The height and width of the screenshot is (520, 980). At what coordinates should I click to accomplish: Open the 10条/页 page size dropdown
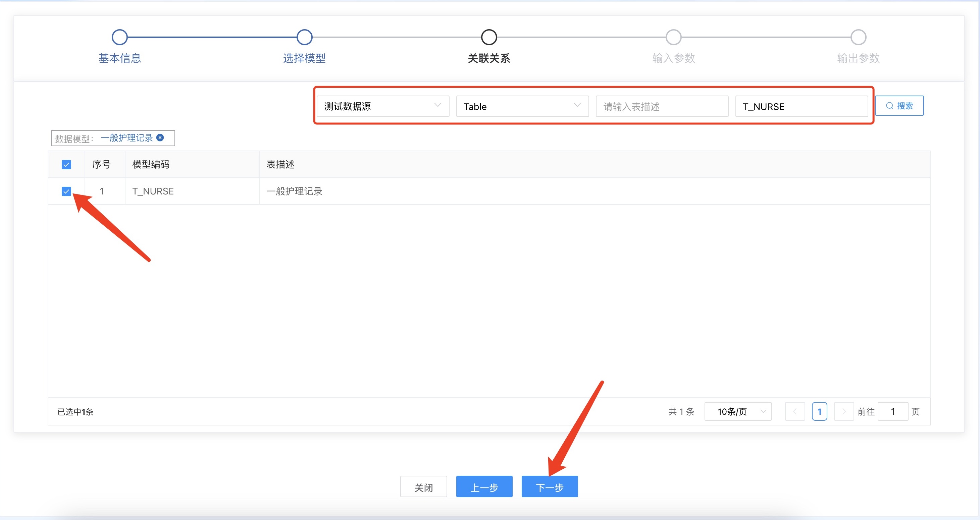tap(737, 411)
